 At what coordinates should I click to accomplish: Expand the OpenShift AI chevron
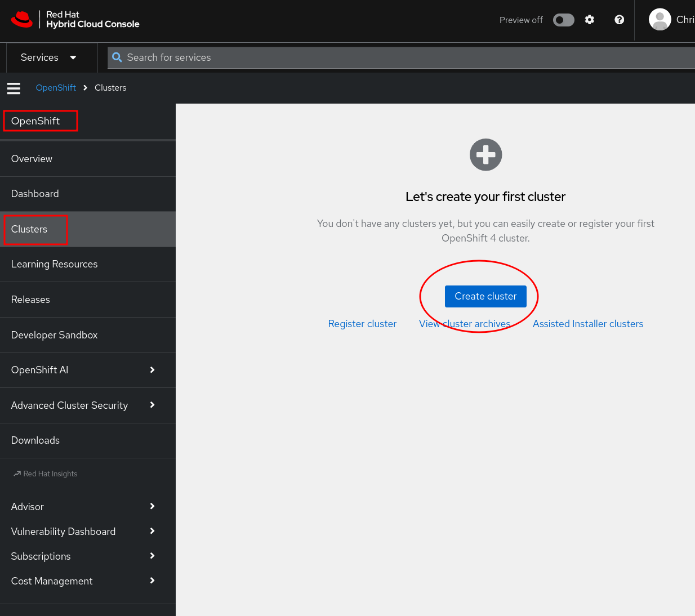pyautogui.click(x=152, y=370)
